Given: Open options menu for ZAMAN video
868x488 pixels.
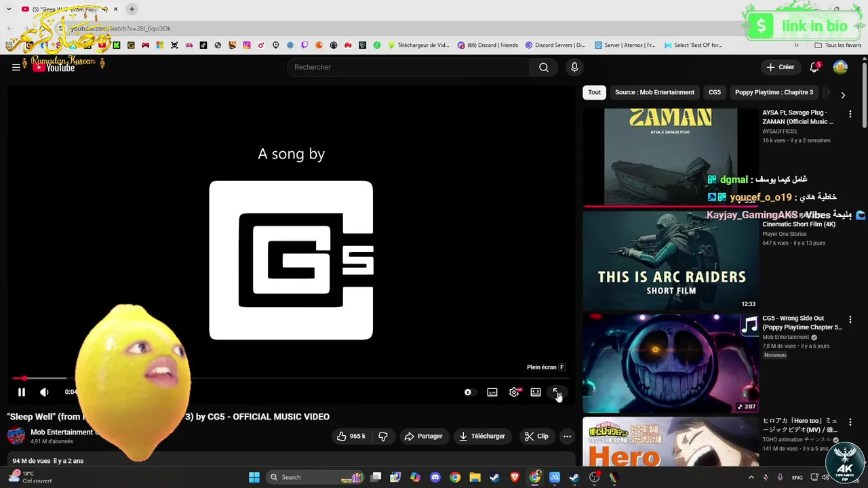Looking at the screenshot, I should 850,115.
